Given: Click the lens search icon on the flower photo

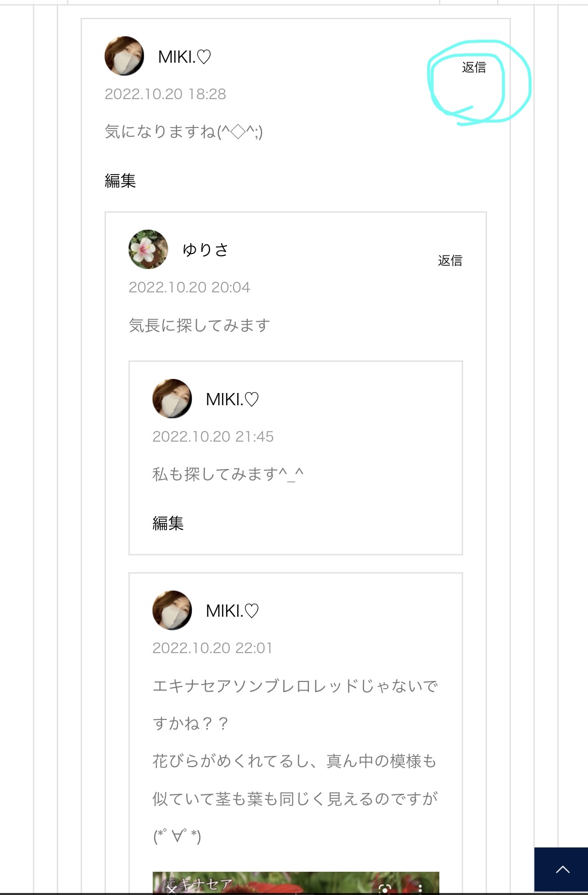Looking at the screenshot, I should point(385,888).
